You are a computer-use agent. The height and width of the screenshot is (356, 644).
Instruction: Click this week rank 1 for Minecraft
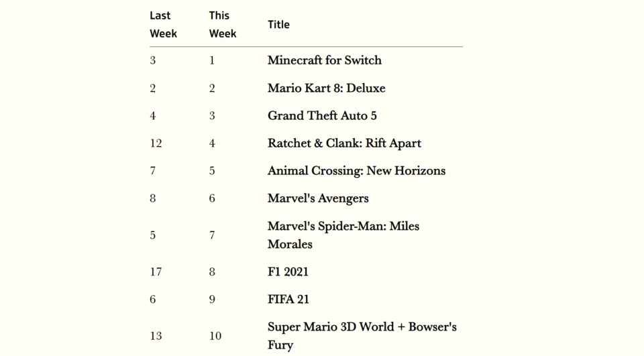tap(212, 60)
